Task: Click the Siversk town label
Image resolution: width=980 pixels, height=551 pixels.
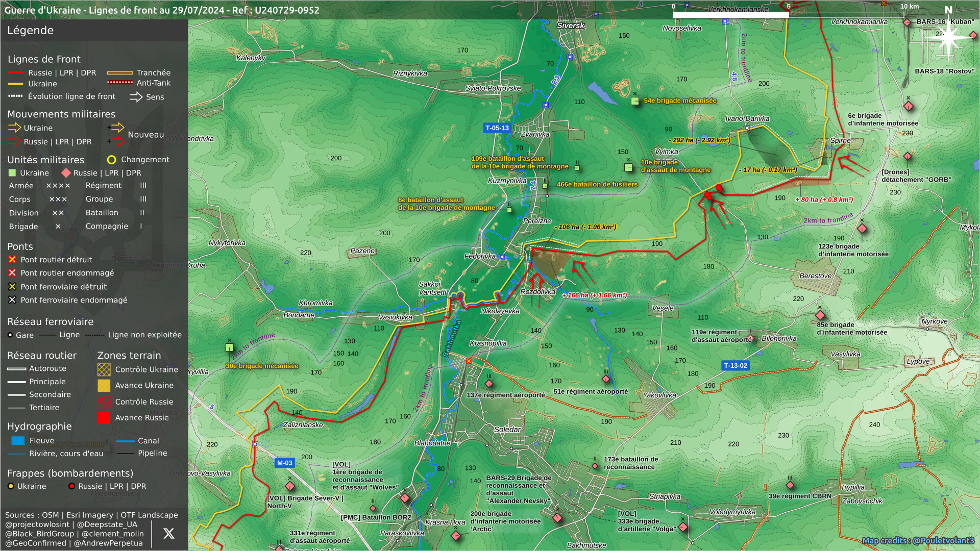Action: click(571, 26)
